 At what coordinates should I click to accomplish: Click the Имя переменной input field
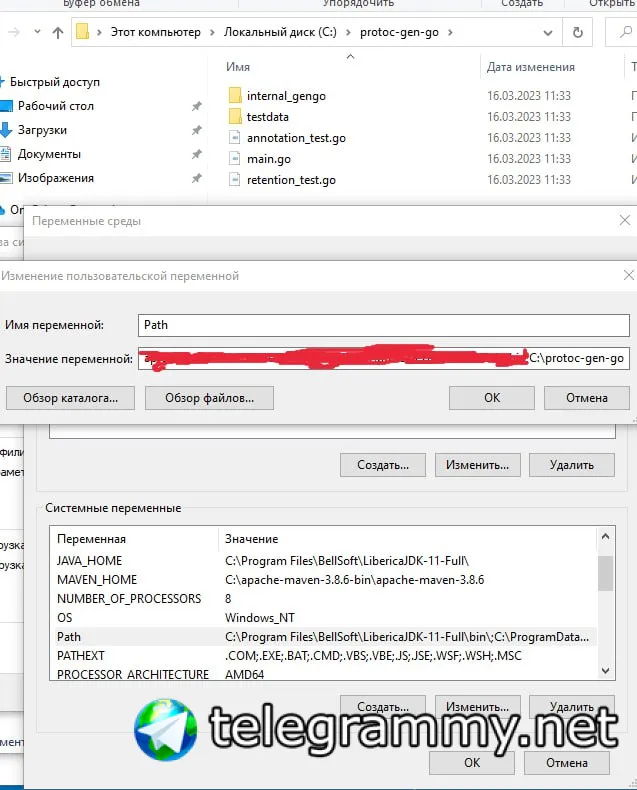pos(384,325)
